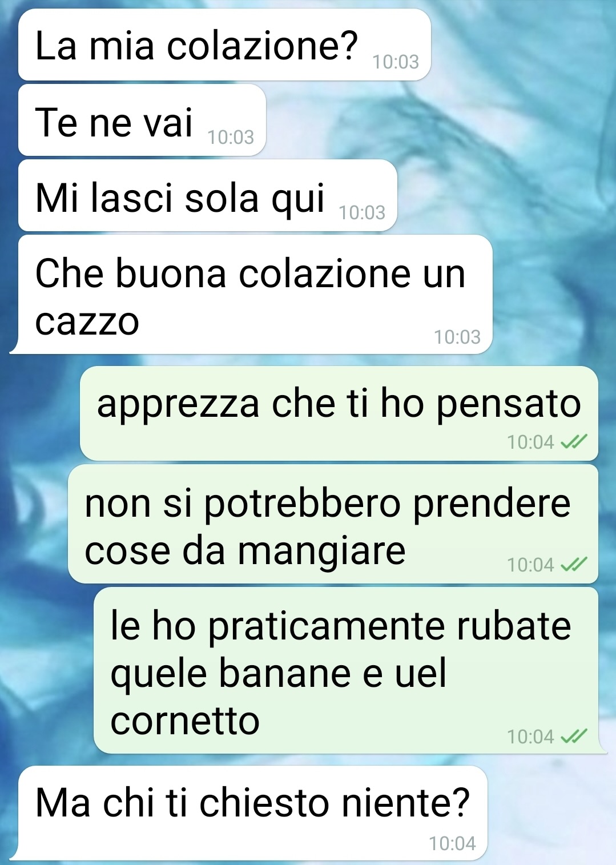The height and width of the screenshot is (865, 616).
Task: Click the 10:04 timestamp next to 'cornetto'
Action: (530, 737)
